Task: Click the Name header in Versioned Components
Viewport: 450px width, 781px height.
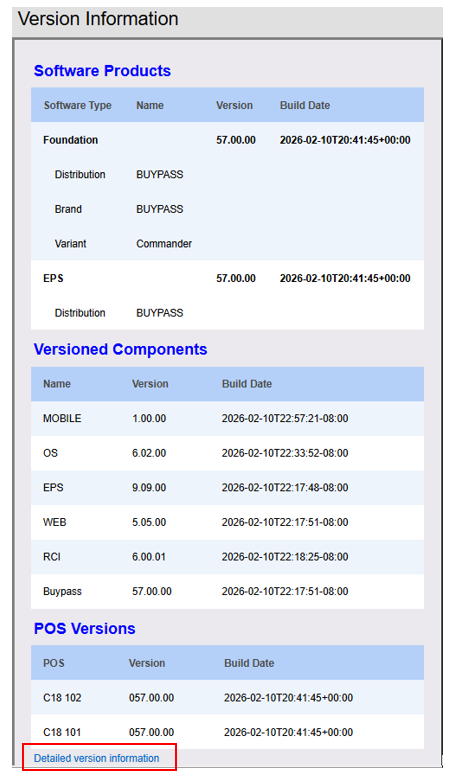Action: tap(57, 384)
